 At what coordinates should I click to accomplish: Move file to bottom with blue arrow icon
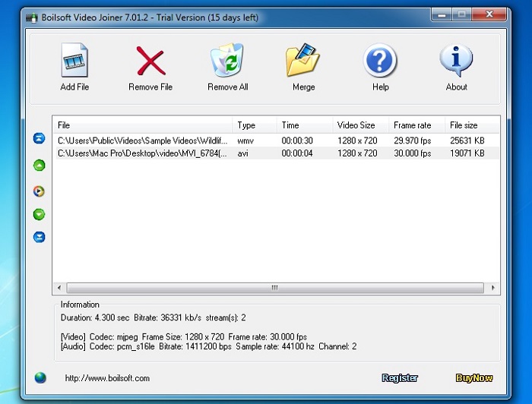pos(40,237)
